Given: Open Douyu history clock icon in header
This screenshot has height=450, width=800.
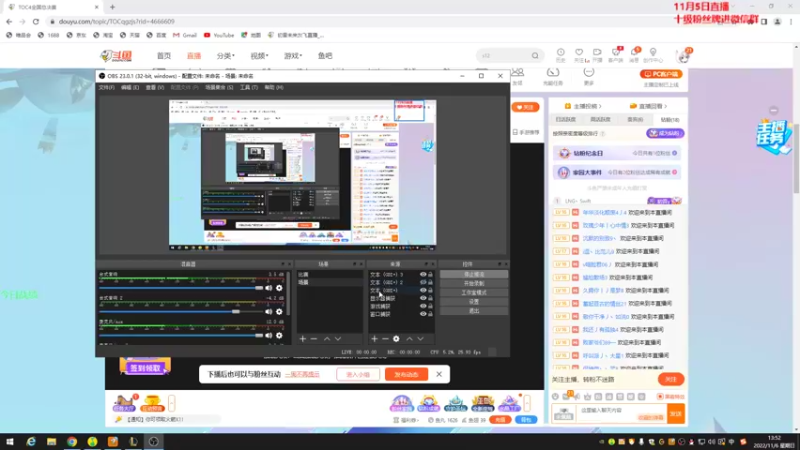Looking at the screenshot, I should 561,53.
